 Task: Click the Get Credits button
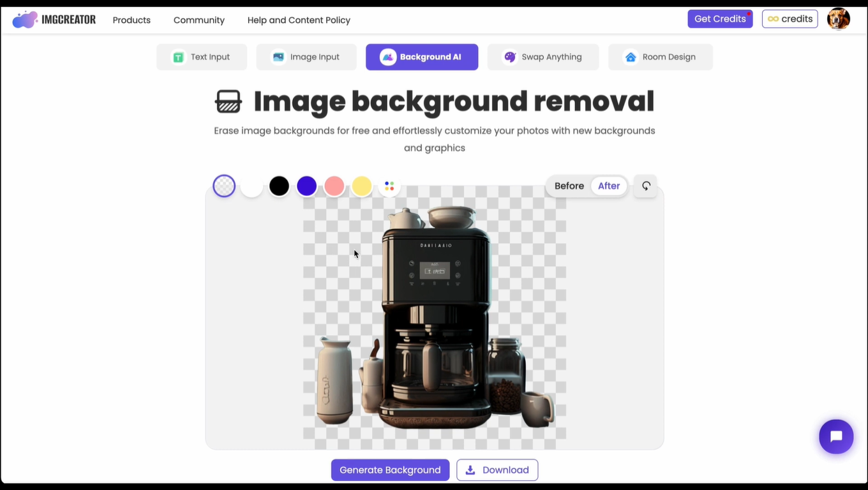click(720, 19)
